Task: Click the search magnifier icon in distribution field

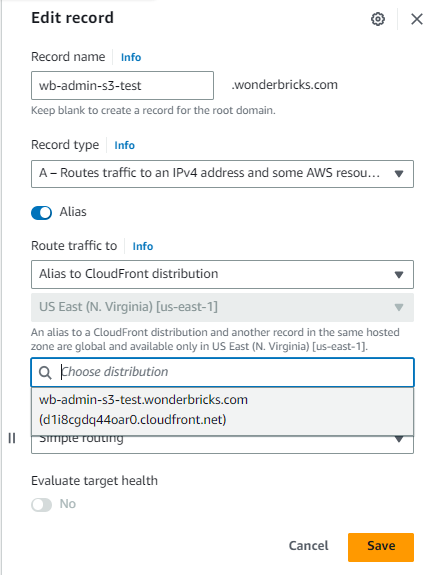Action: coord(45,373)
